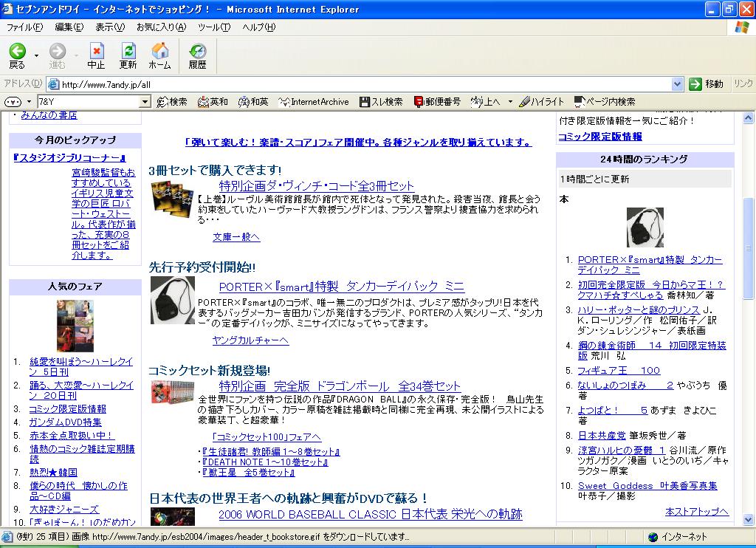Click the スレ検索 toolbar button
756x548 pixels.
click(381, 102)
